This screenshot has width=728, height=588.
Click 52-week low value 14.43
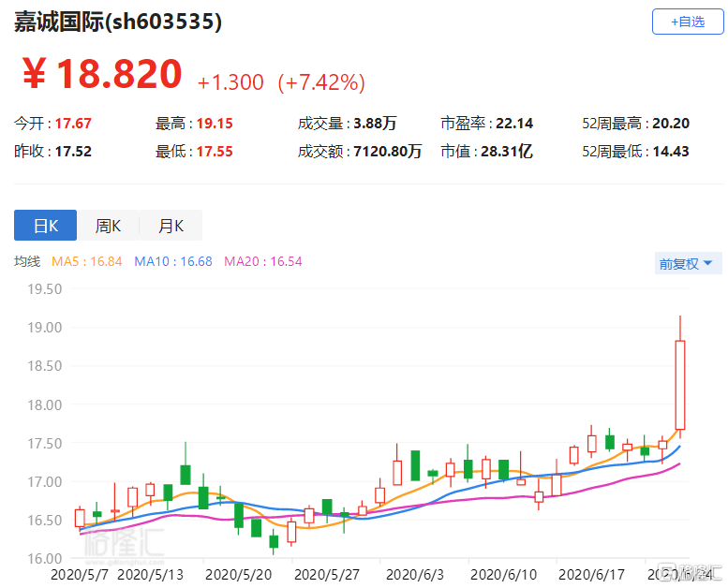tap(671, 152)
